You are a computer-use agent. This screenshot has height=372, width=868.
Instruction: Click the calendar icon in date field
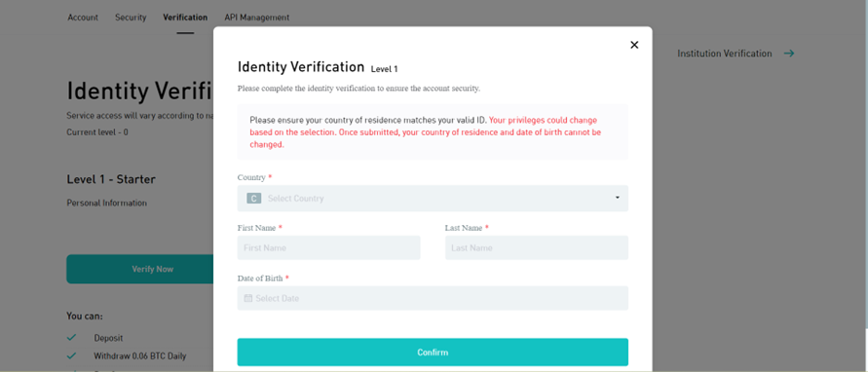pyautogui.click(x=248, y=298)
